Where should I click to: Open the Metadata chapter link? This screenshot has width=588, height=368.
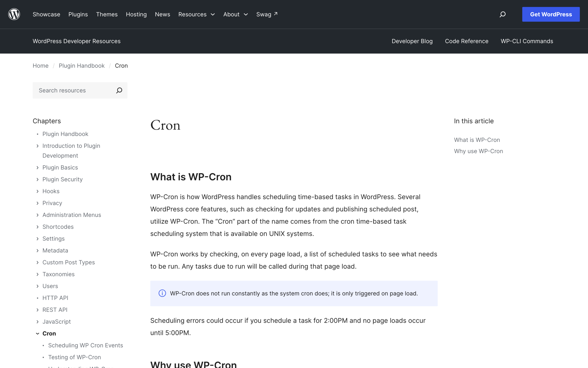(55, 250)
